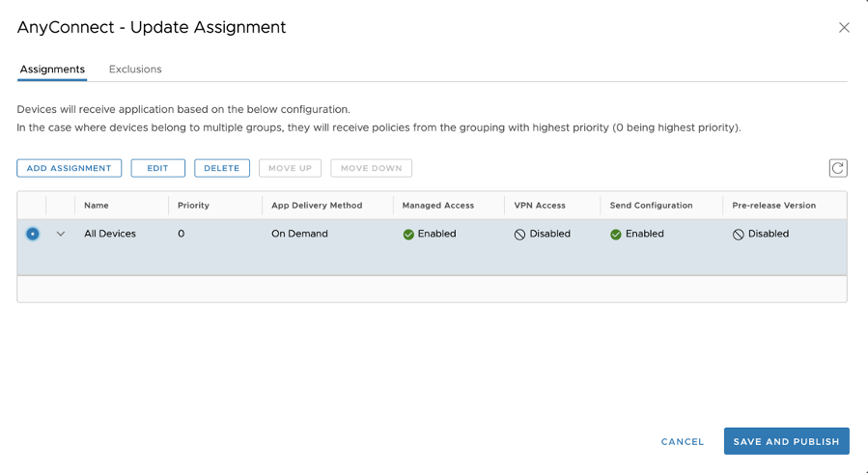This screenshot has height=474, width=868.
Task: Open the Exclusions tab
Action: [x=135, y=70]
